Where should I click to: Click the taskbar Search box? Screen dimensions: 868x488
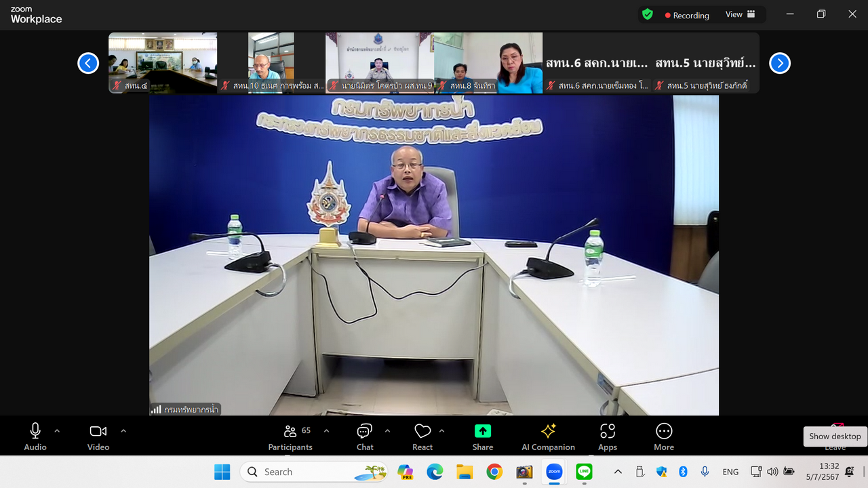[x=313, y=472]
